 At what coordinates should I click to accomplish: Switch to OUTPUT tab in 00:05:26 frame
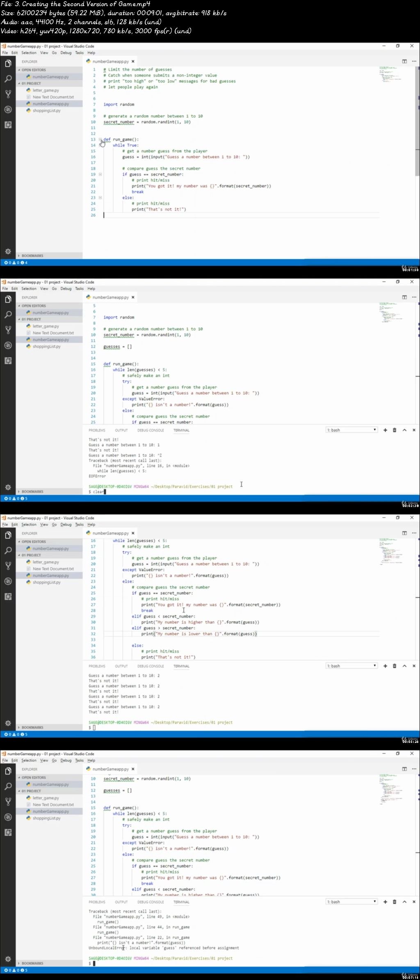tap(121, 666)
